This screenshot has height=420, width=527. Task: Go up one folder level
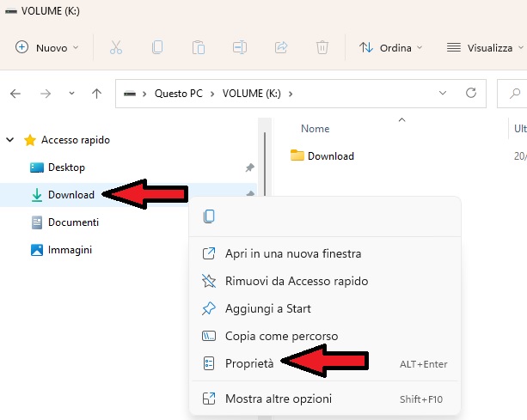(x=97, y=94)
